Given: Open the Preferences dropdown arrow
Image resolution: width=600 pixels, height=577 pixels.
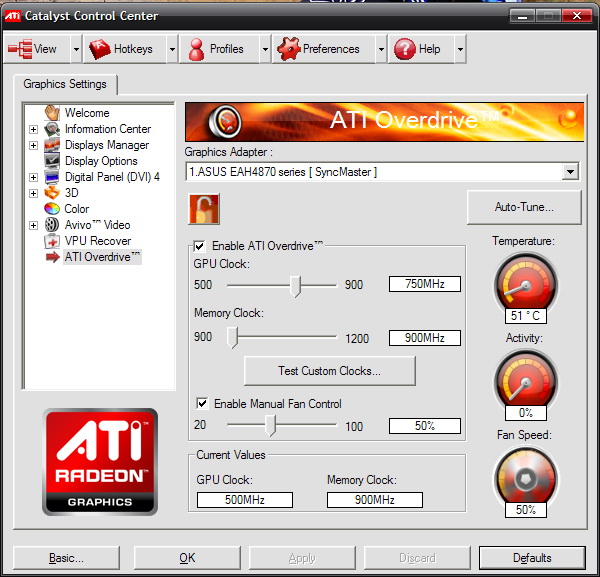Looking at the screenshot, I should (381, 49).
